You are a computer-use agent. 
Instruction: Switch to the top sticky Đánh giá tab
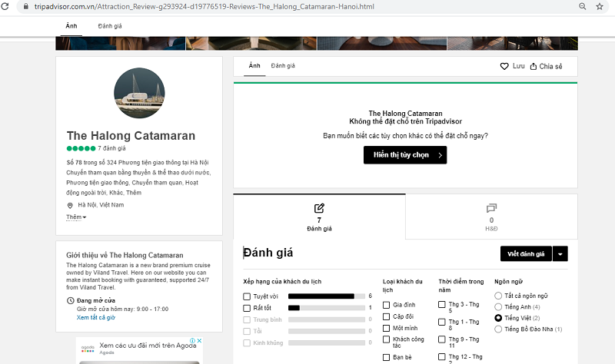pos(110,26)
